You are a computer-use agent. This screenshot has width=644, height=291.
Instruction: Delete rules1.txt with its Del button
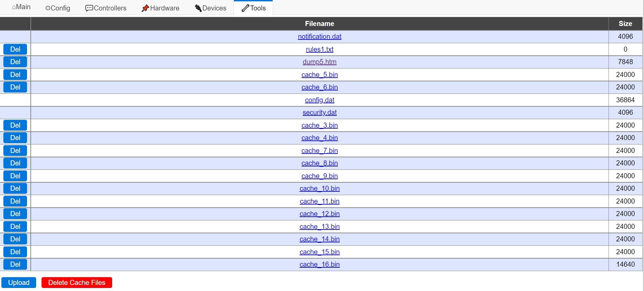tap(15, 49)
